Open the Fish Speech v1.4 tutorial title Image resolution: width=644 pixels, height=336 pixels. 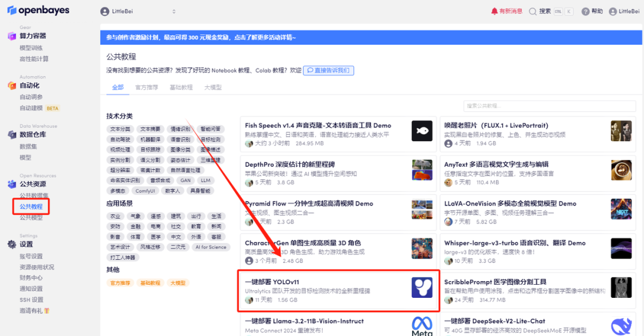318,126
